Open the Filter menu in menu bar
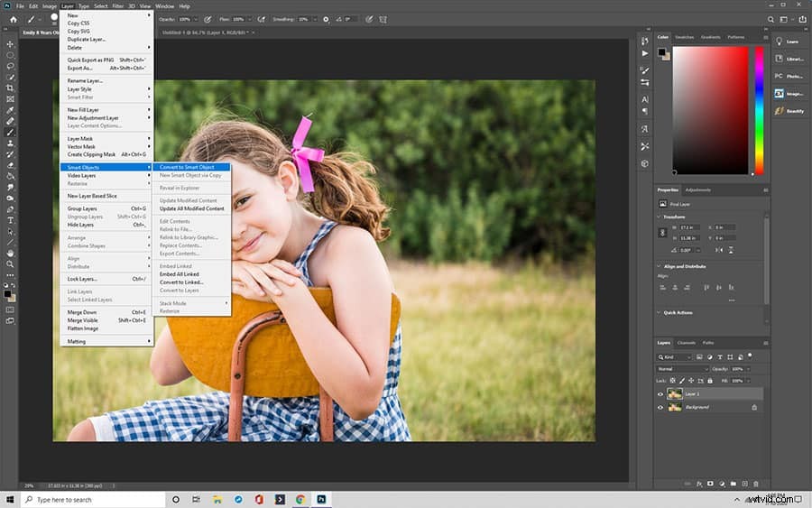 point(118,6)
